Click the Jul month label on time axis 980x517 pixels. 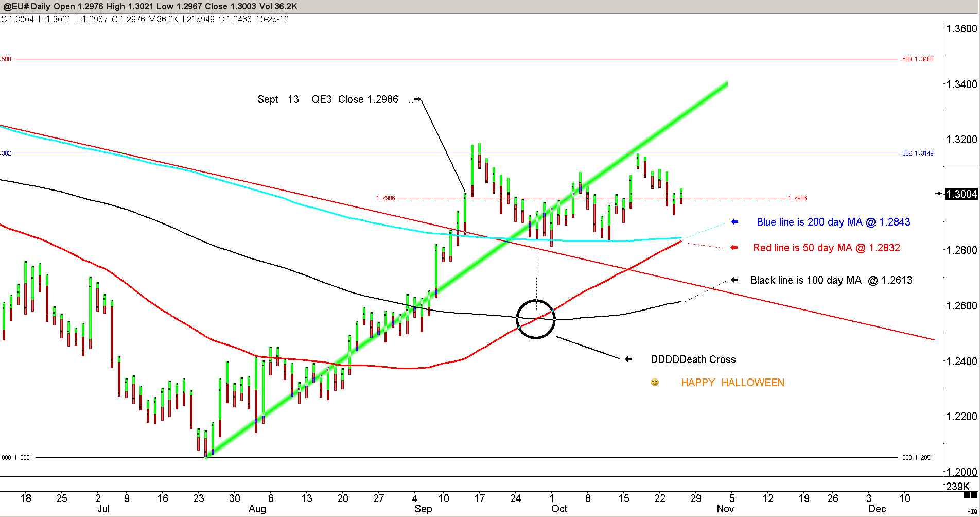[x=103, y=509]
